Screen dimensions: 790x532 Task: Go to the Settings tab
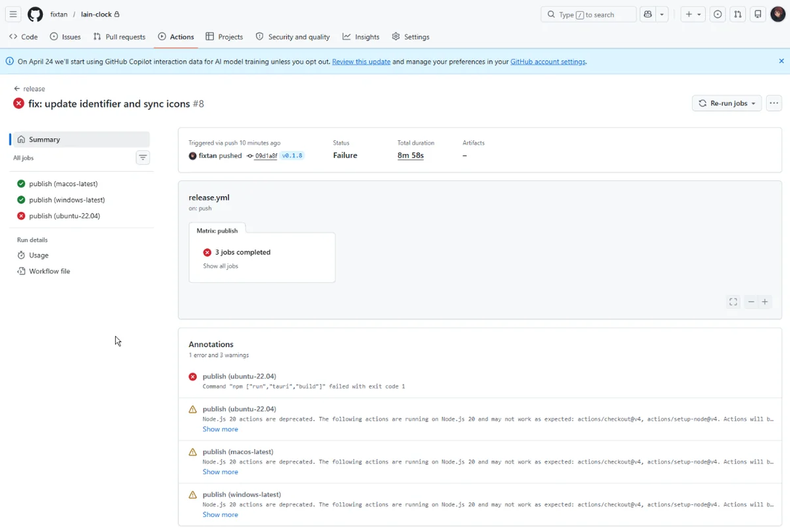coord(410,37)
